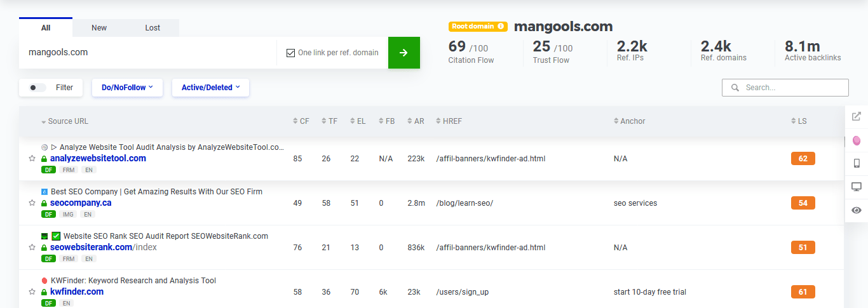Switch to the New tab
Image resolution: width=868 pixels, height=308 pixels.
(x=99, y=27)
